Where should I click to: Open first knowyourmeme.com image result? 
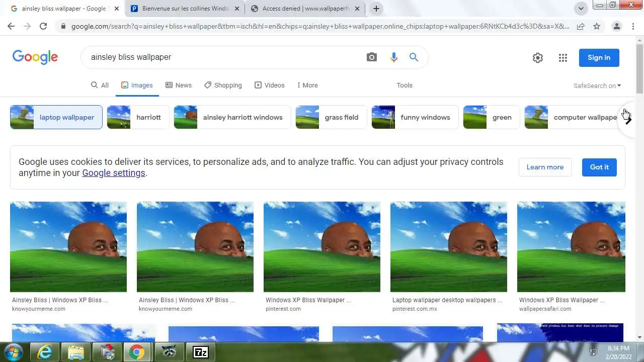pyautogui.click(x=68, y=247)
